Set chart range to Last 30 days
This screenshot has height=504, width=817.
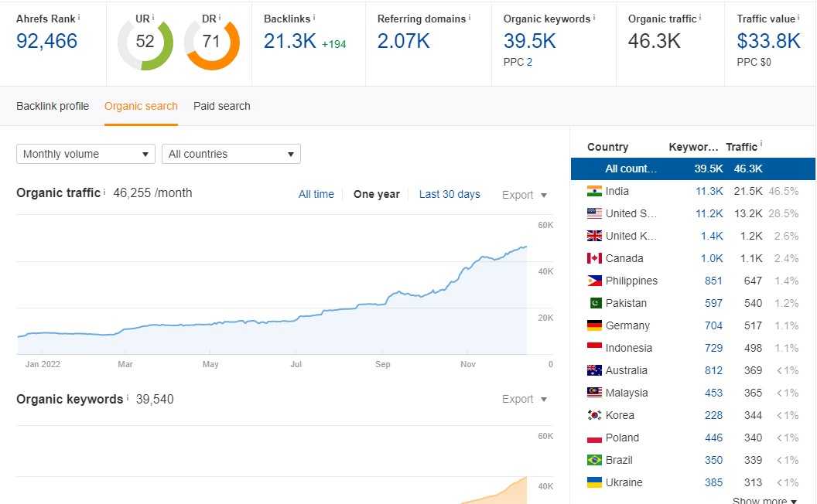[450, 194]
